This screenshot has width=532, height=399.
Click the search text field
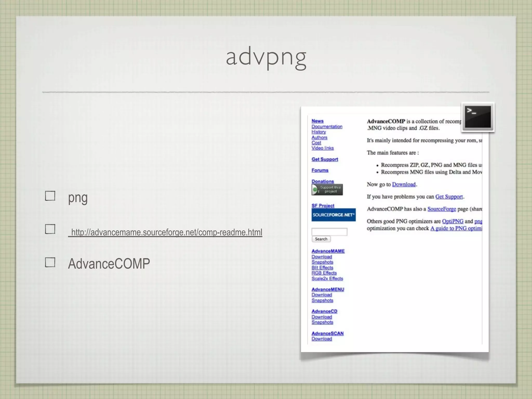point(329,232)
